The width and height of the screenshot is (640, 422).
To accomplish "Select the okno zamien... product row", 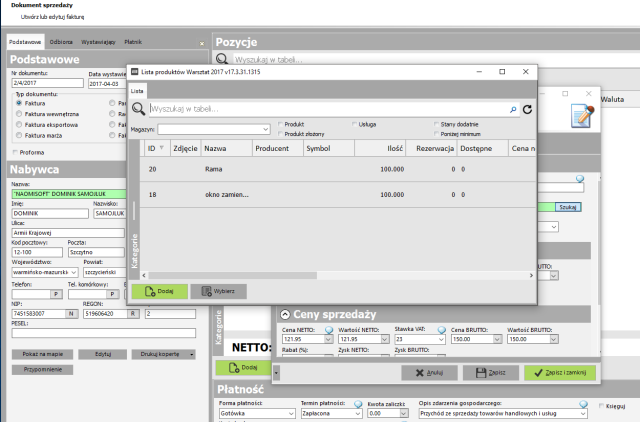I will (338, 195).
